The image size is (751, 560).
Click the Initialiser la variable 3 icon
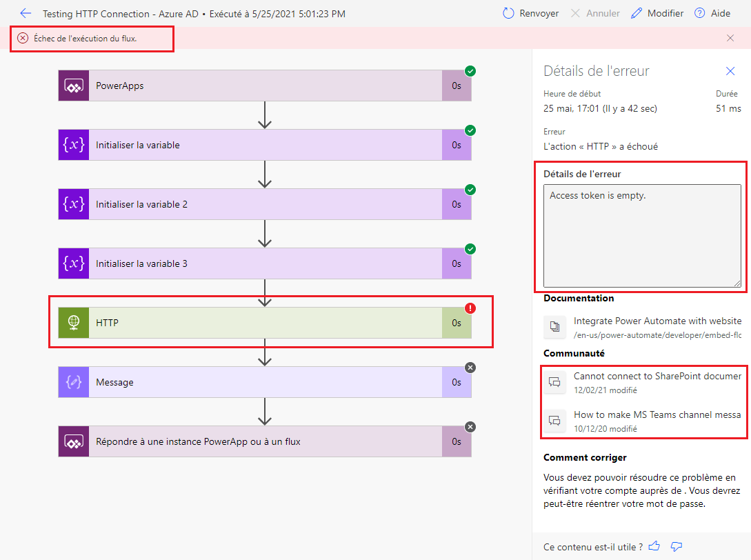pyautogui.click(x=74, y=263)
